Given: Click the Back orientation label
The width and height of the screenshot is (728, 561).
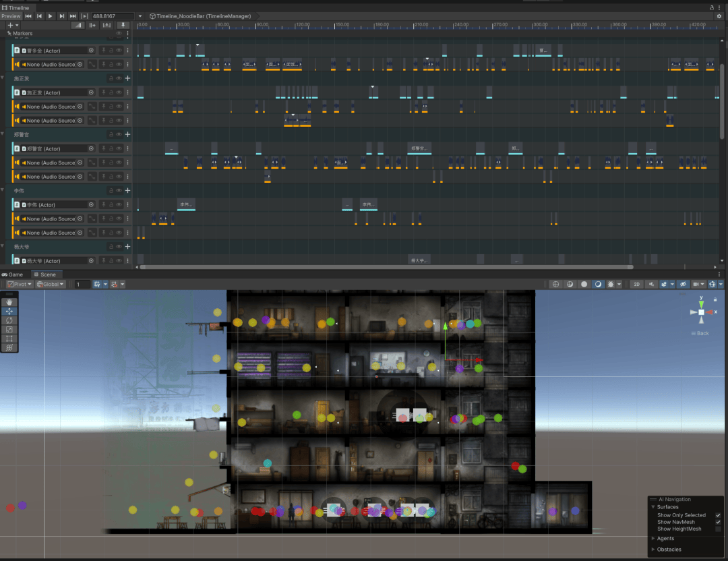Looking at the screenshot, I should point(702,334).
